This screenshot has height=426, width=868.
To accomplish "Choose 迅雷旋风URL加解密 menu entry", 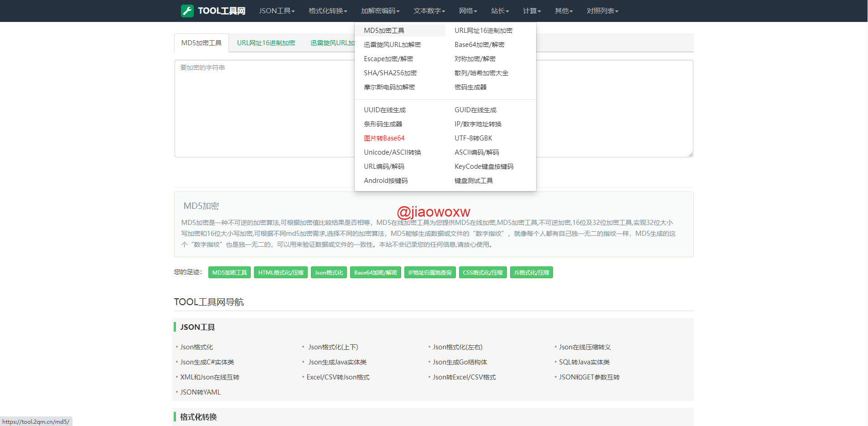I will tap(392, 45).
